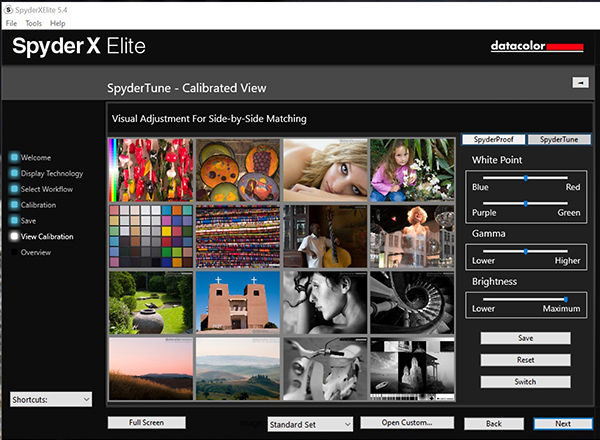Click Open Custom... button
The height and width of the screenshot is (440, 600).
[407, 424]
